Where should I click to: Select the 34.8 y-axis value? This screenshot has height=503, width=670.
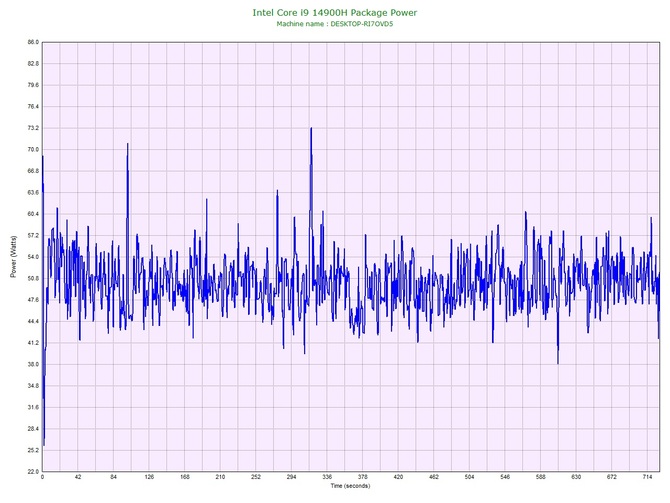pyautogui.click(x=33, y=386)
